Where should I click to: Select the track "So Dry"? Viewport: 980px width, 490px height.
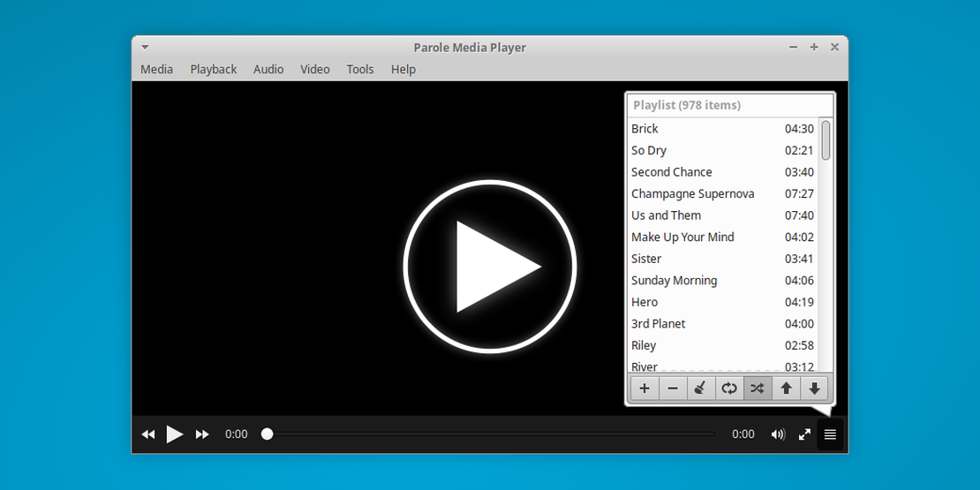tap(722, 151)
